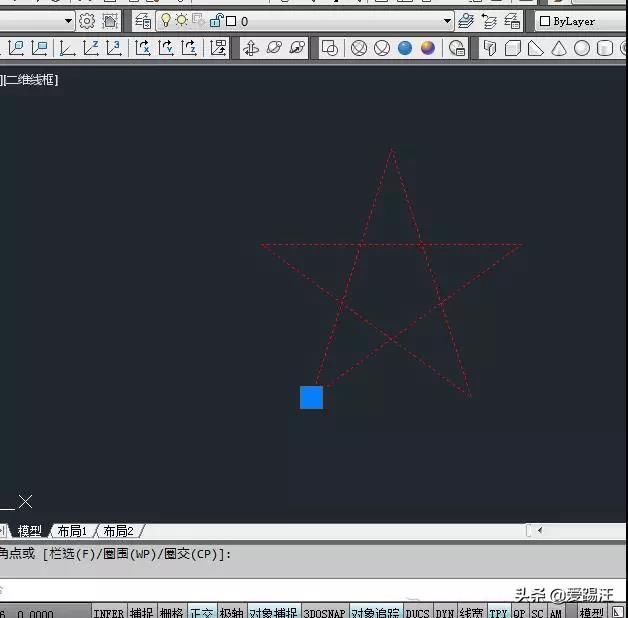The height and width of the screenshot is (618, 628).
Task: Click UCS 3 Point icon
Action: pyautogui.click(x=114, y=48)
